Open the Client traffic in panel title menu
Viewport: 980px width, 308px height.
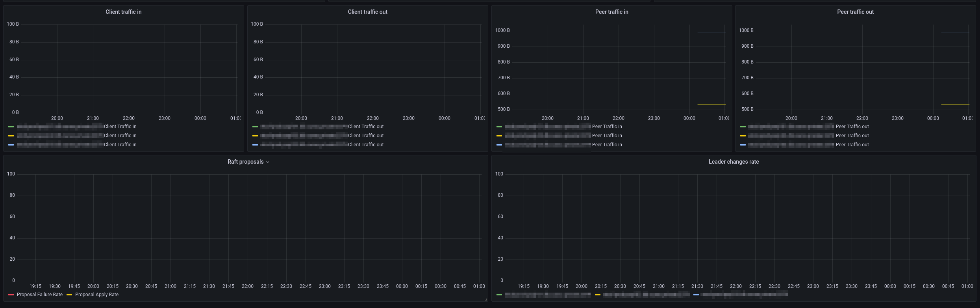(x=123, y=12)
